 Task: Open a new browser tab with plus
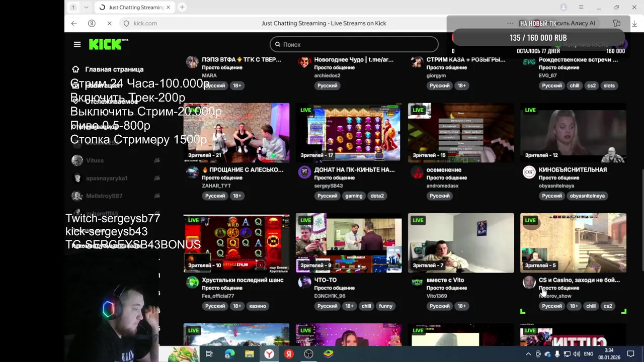pos(182,7)
